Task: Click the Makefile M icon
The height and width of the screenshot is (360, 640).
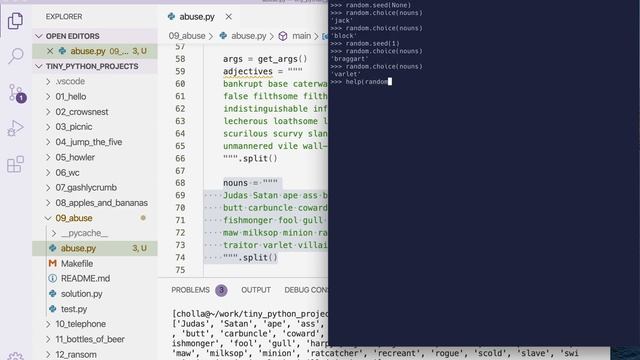Action: pos(52,263)
